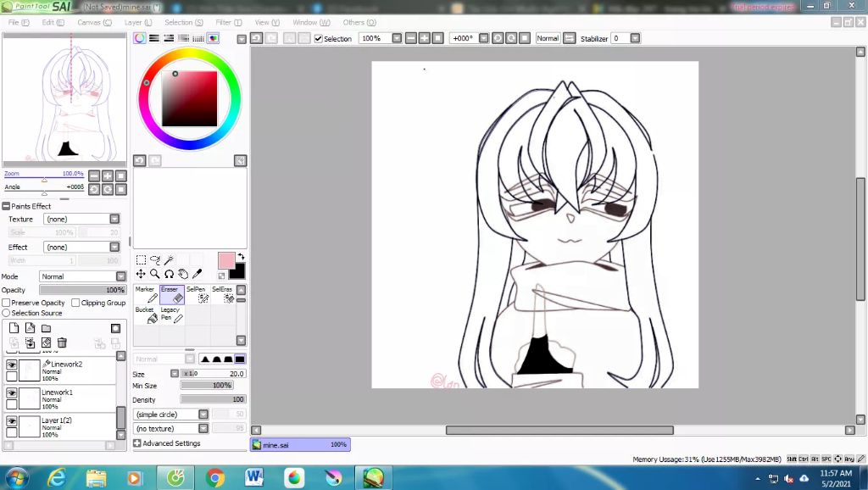Enable Clipping Group checkbox
868x490 pixels.
tap(75, 303)
